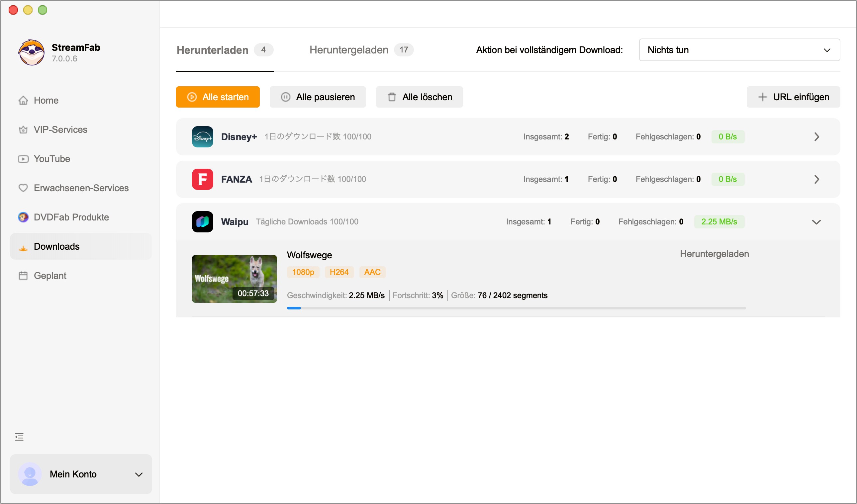Click the Alle löschen button

point(419,97)
